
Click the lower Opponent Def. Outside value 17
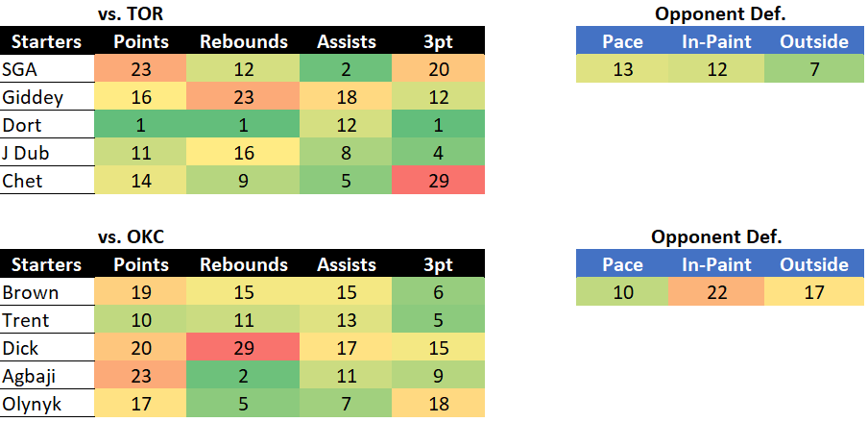814,291
